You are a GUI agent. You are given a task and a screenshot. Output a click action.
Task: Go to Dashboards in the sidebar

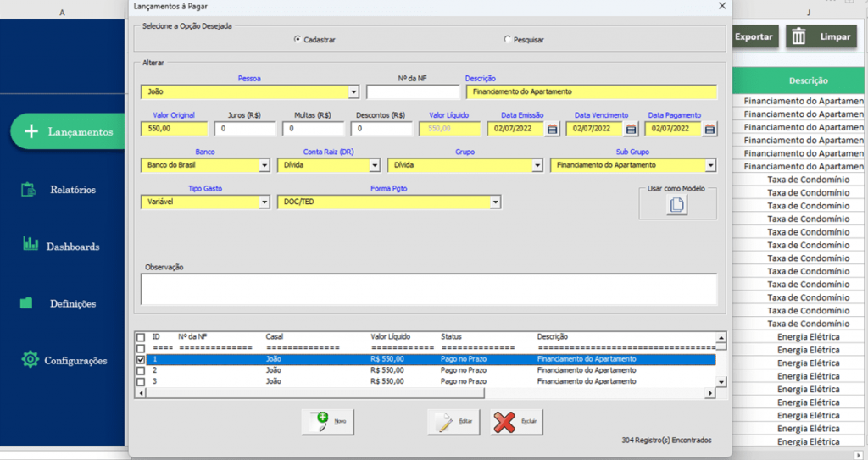(x=73, y=247)
